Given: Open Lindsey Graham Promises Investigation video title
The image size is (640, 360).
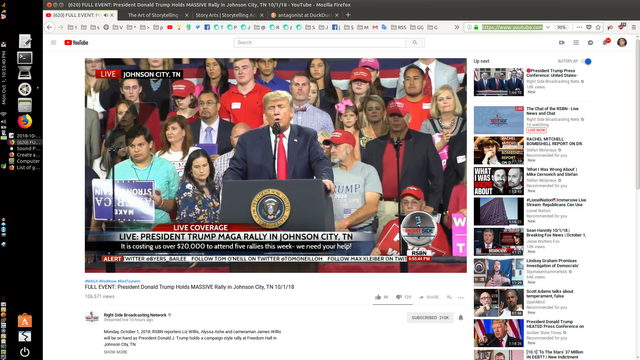Looking at the screenshot, I should [553, 263].
